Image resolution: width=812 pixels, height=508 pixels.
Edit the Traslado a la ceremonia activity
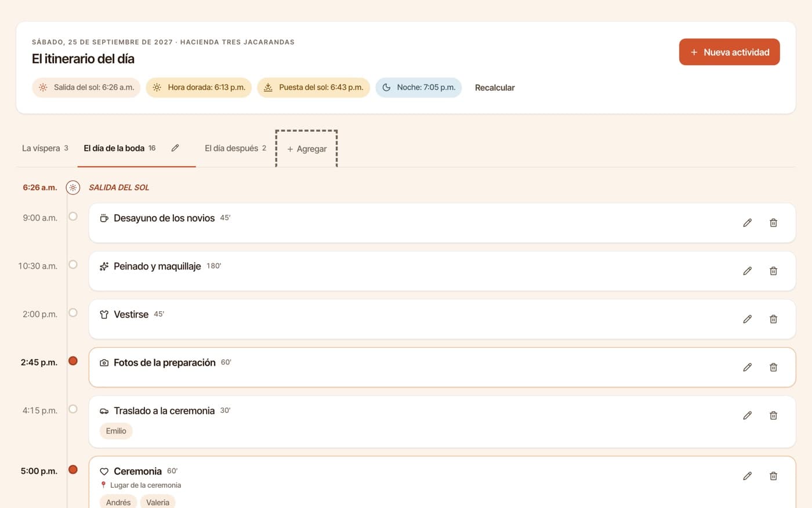click(747, 416)
